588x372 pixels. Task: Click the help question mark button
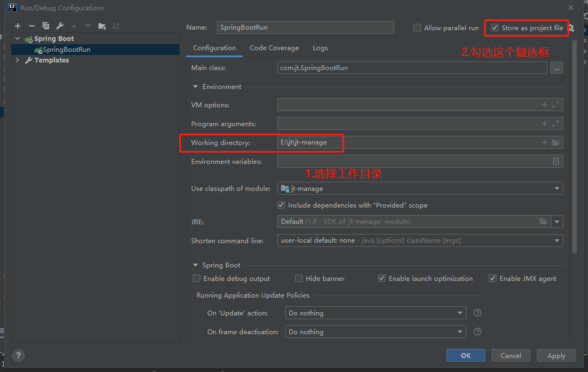point(18,355)
